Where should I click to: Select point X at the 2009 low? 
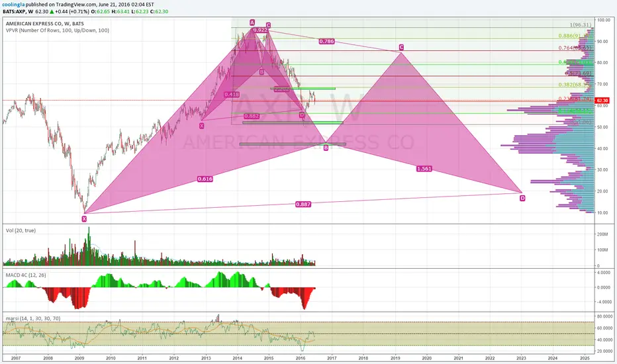pyautogui.click(x=84, y=219)
